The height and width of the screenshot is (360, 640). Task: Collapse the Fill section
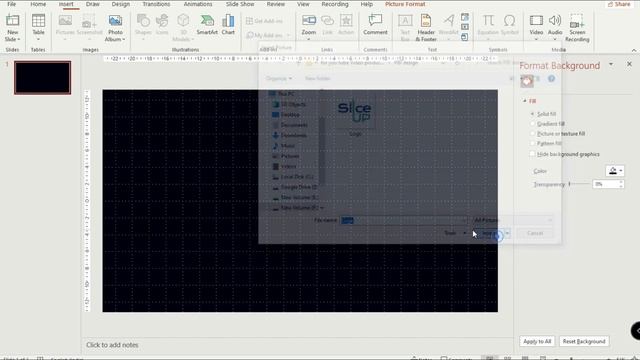pyautogui.click(x=525, y=101)
